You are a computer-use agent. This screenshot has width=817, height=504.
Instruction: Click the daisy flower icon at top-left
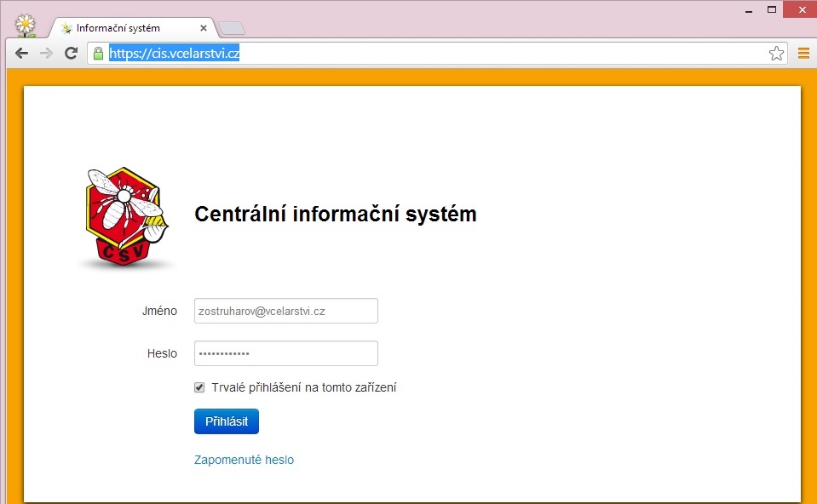[25, 25]
